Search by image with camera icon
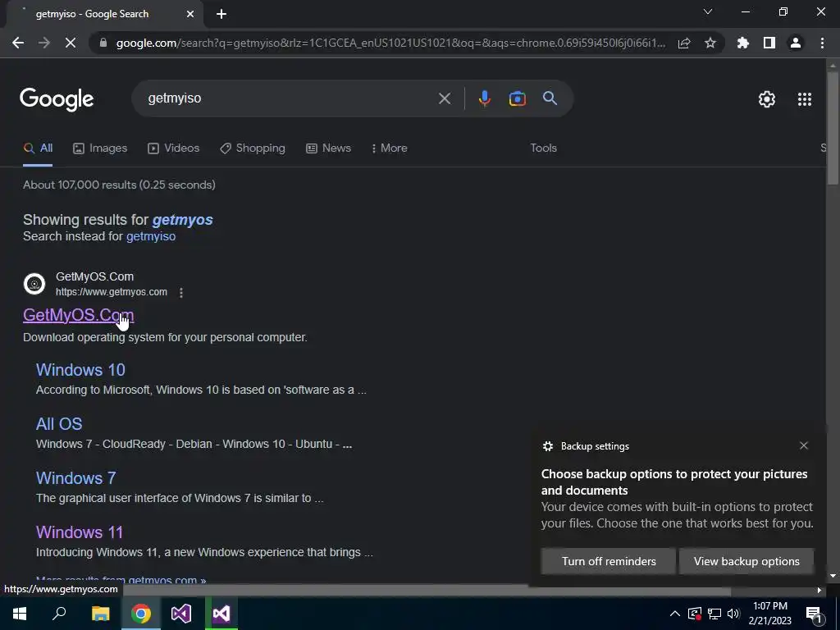 click(x=517, y=98)
